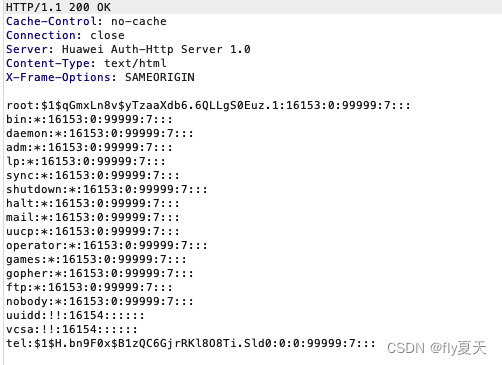Screen dimensions: 502x365
Task: Select the gopher account entry line
Action: click(100, 273)
